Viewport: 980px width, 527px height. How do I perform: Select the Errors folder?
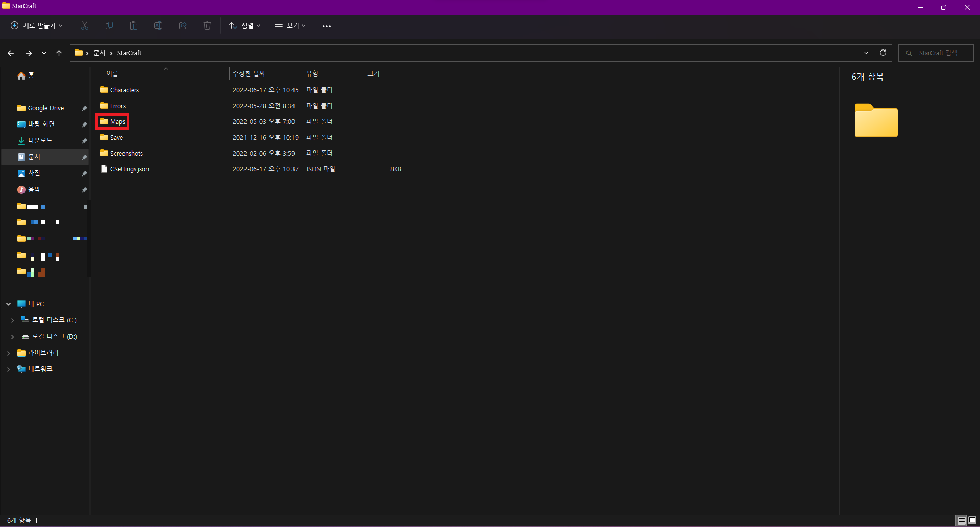[x=118, y=106]
